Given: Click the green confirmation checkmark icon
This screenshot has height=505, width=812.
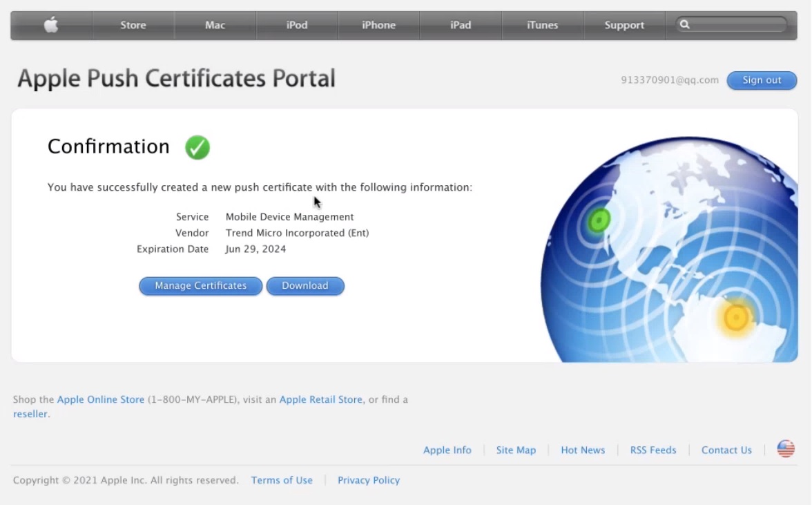Looking at the screenshot, I should (197, 146).
